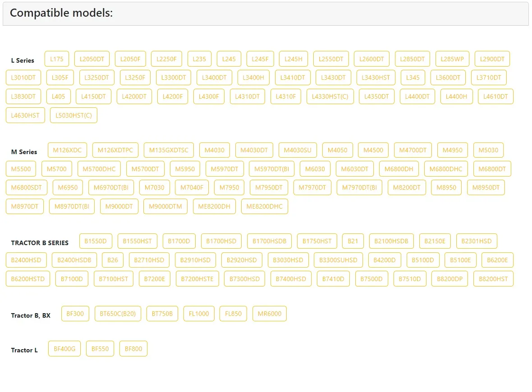Click the BF550 model tag

(x=100, y=349)
